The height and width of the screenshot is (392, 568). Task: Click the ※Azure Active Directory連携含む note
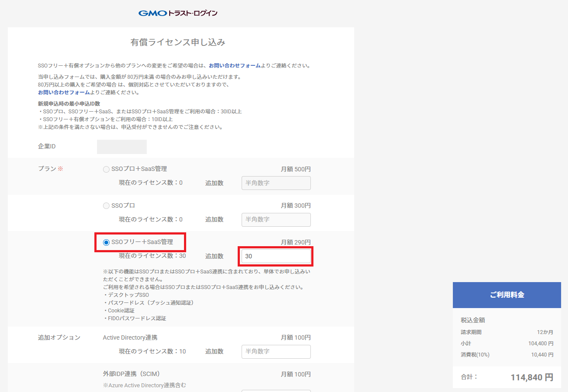point(145,385)
